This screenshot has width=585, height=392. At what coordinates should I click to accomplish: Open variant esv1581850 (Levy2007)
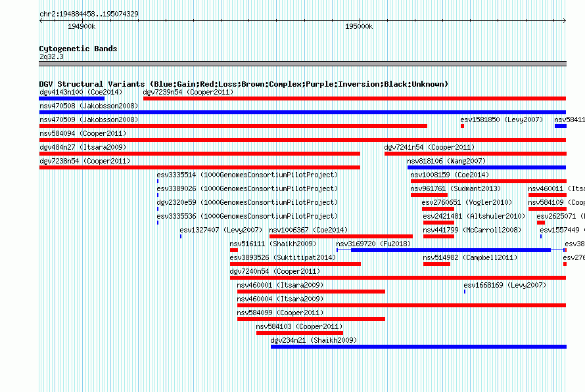pos(462,126)
